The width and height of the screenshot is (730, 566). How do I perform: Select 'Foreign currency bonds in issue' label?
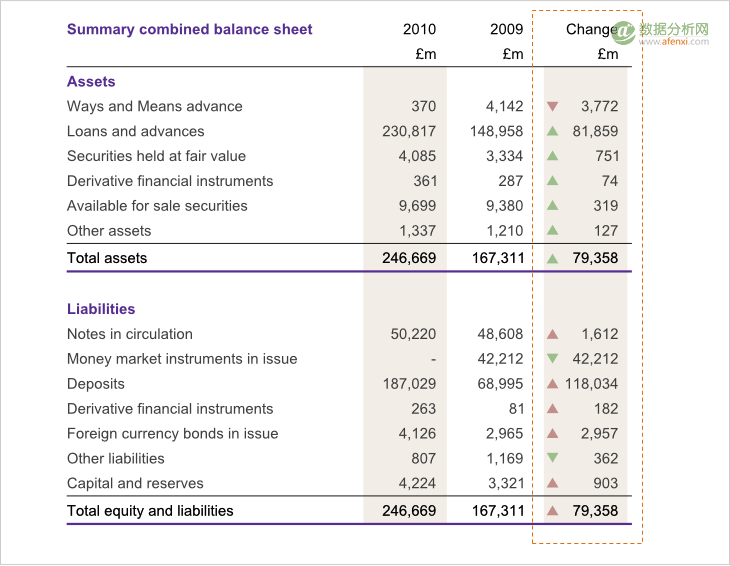(x=173, y=434)
